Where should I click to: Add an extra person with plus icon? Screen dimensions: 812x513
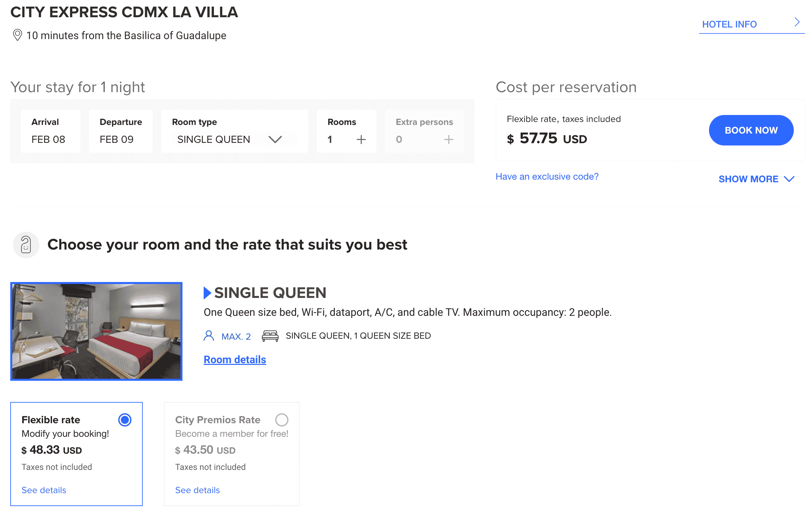point(448,140)
